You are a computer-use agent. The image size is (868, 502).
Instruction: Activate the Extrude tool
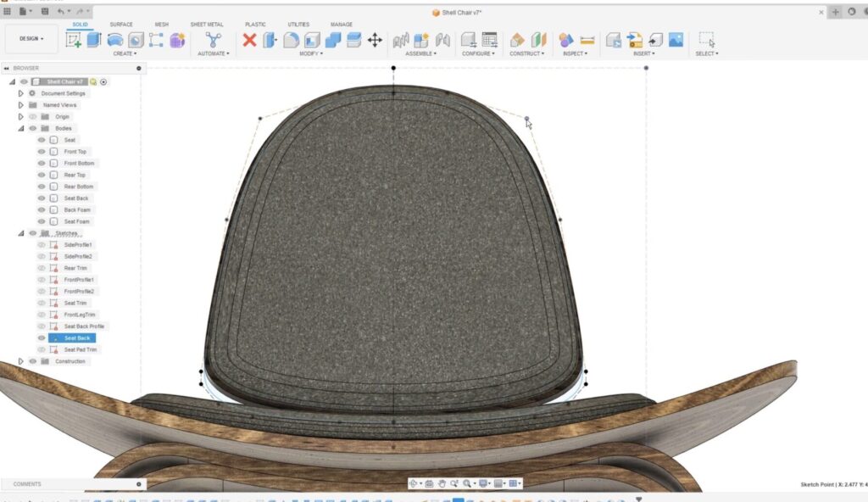[92, 39]
